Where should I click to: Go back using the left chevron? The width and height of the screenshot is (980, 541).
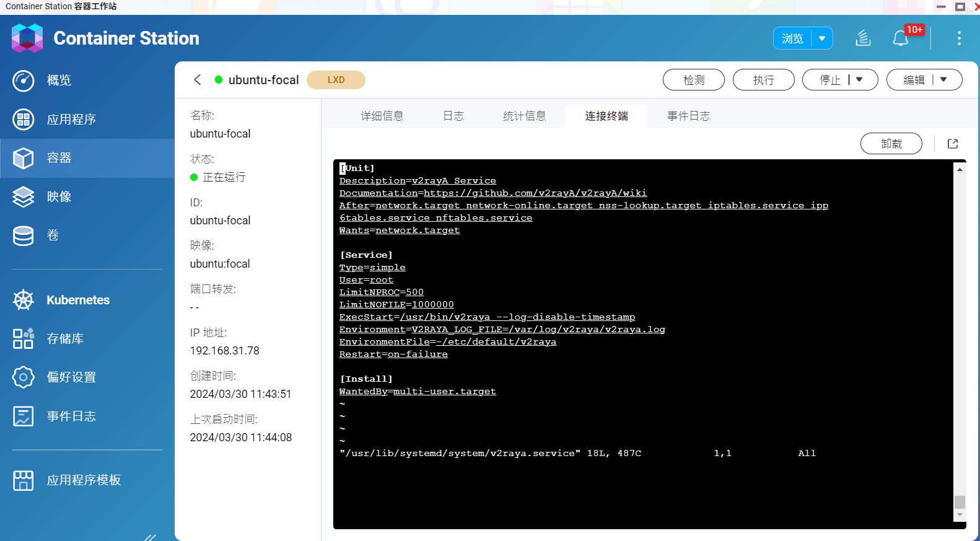pyautogui.click(x=198, y=80)
